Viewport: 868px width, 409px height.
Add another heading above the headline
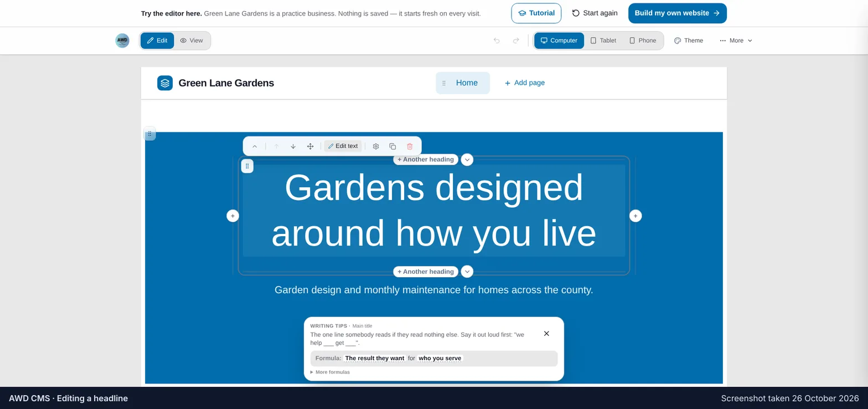pyautogui.click(x=426, y=160)
